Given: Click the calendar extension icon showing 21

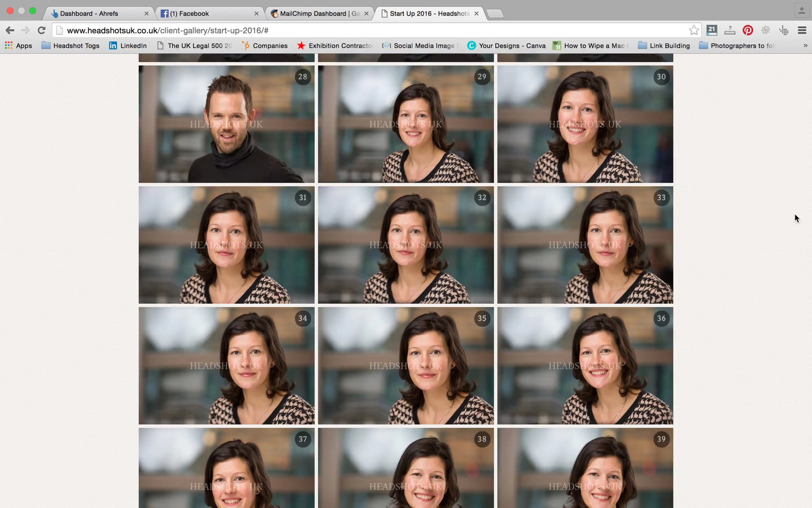Looking at the screenshot, I should [x=712, y=30].
